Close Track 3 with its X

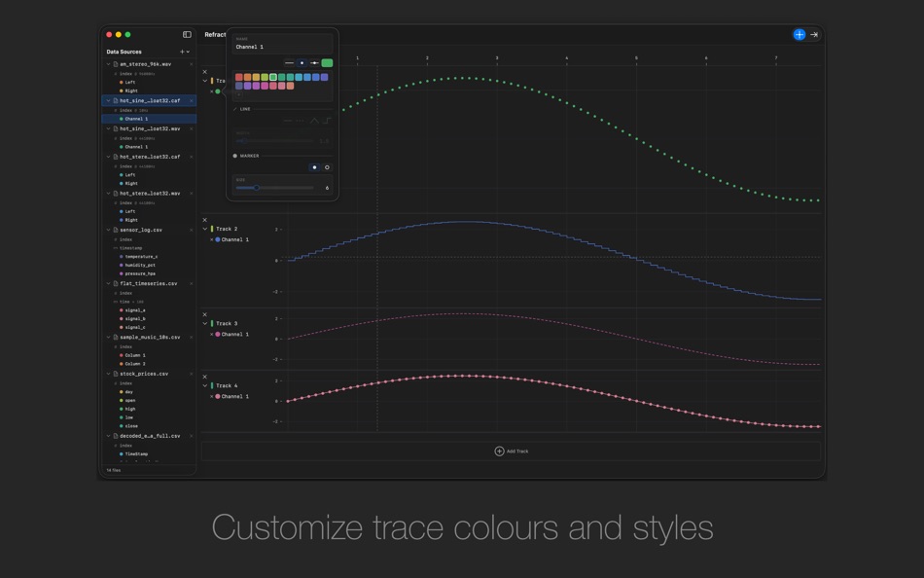point(205,315)
